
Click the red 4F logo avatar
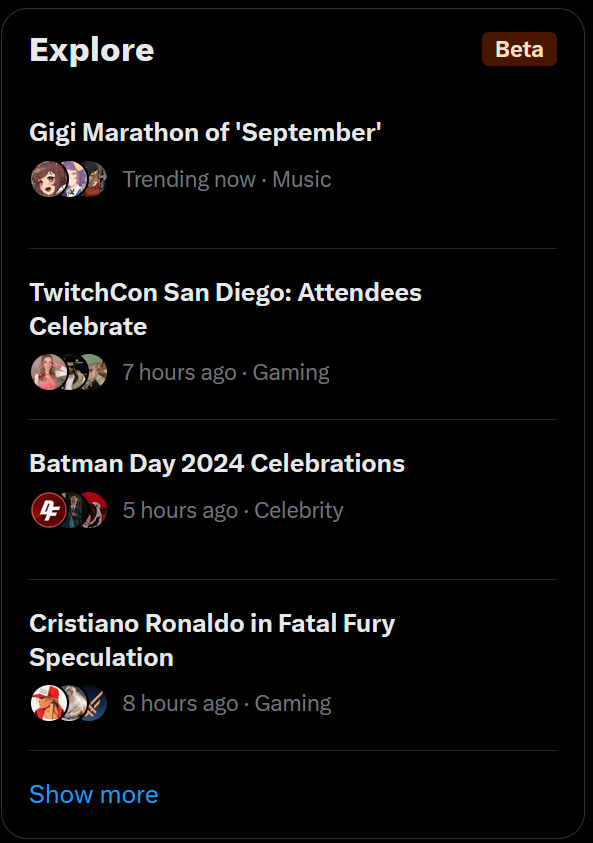[x=49, y=510]
